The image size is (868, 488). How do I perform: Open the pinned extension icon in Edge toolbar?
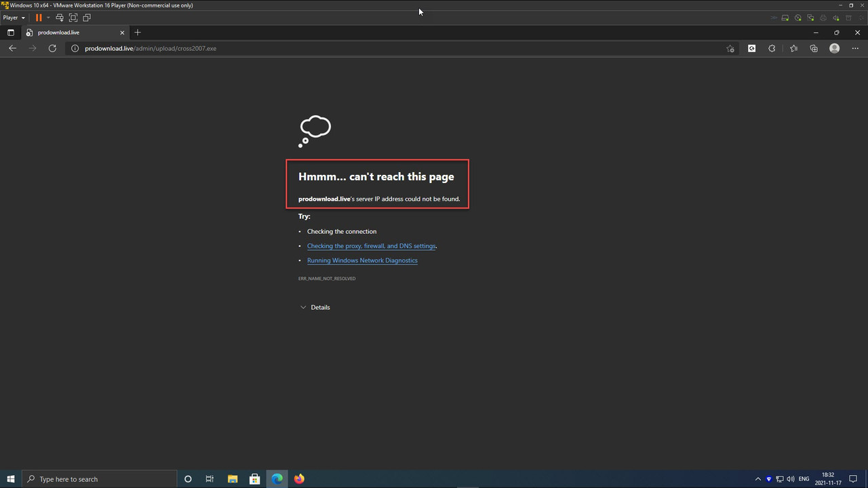pyautogui.click(x=751, y=49)
